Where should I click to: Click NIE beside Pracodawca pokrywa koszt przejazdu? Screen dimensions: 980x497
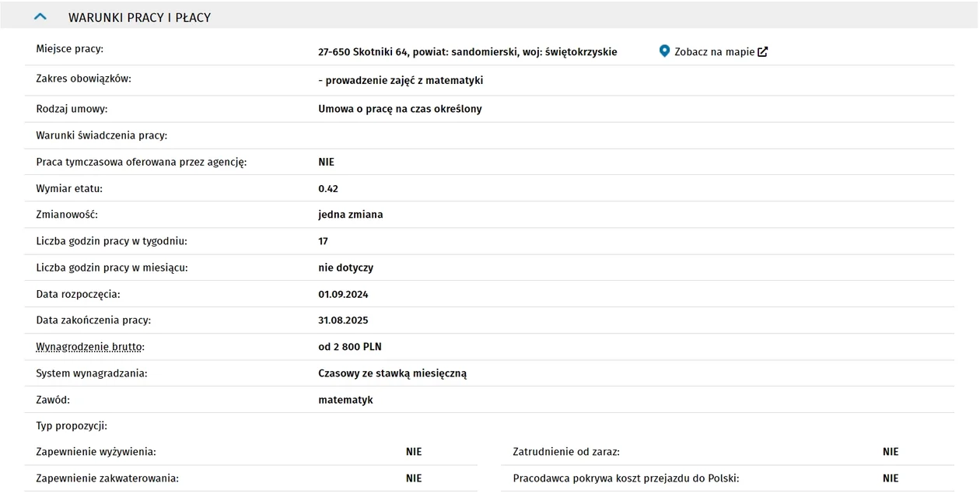click(x=891, y=478)
